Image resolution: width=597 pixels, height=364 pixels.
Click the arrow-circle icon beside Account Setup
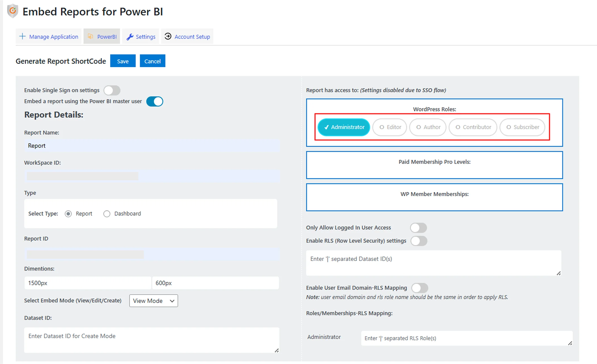point(168,36)
